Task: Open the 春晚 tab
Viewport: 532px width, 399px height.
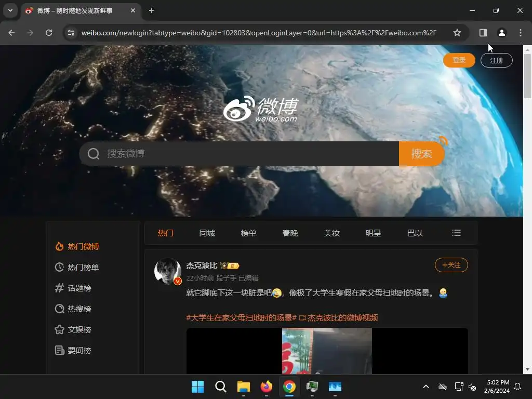Action: click(x=290, y=233)
